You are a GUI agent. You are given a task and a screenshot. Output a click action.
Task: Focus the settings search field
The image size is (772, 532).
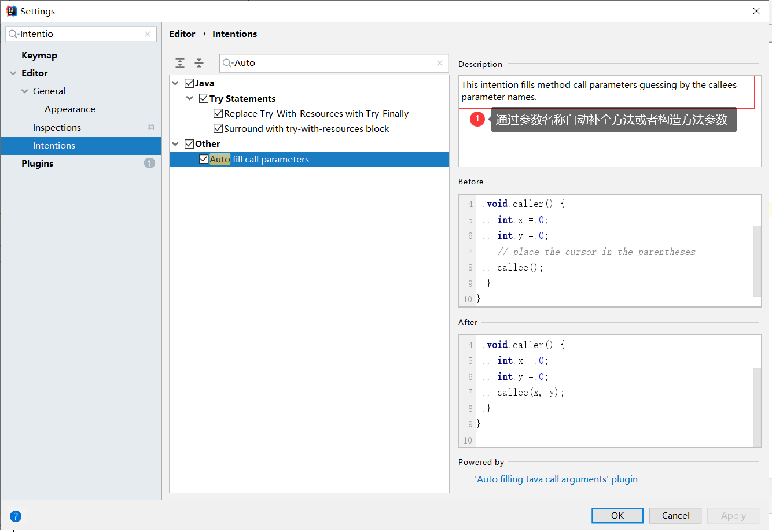[x=81, y=34]
